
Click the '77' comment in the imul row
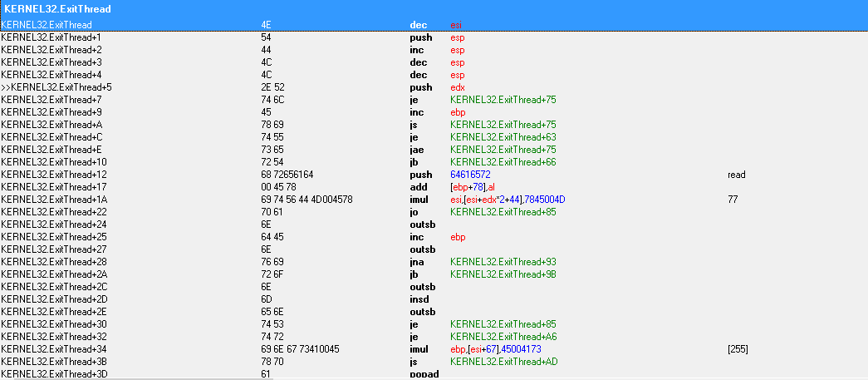point(733,200)
